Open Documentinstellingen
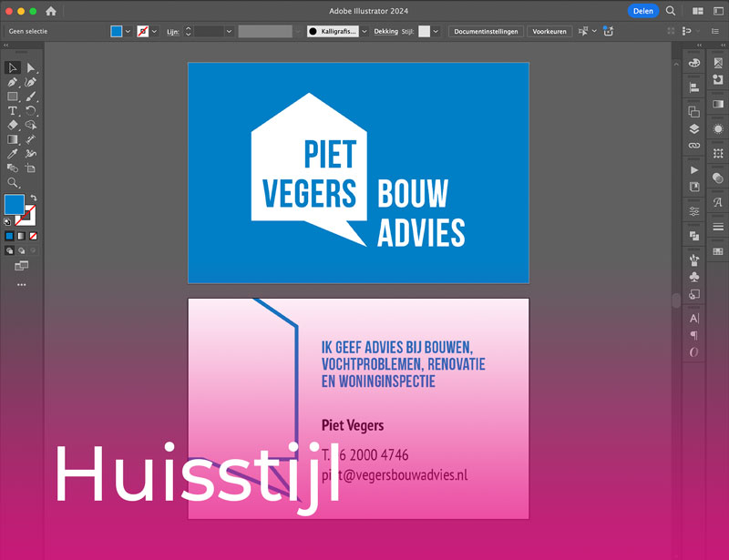Viewport: 729px width, 560px height. point(486,31)
